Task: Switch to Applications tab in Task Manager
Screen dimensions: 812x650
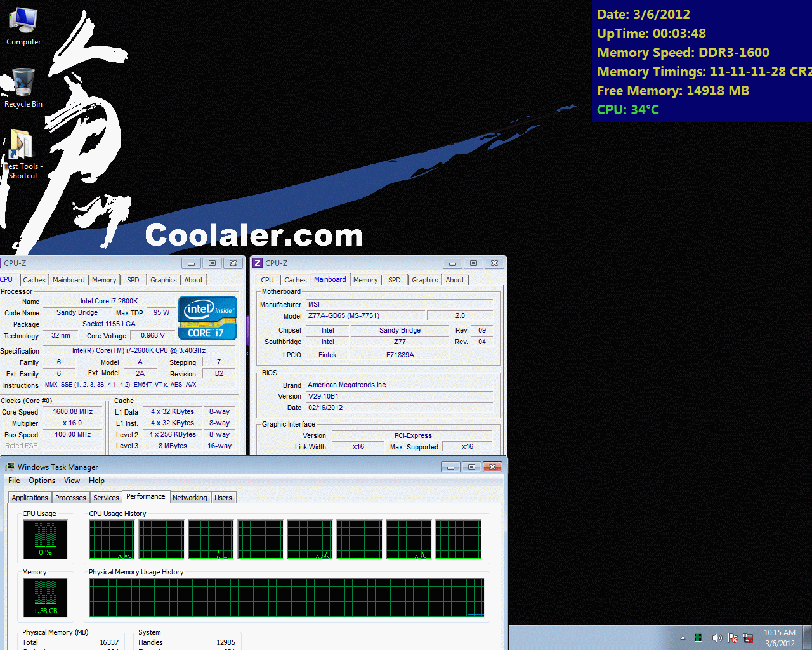Action: tap(30, 498)
